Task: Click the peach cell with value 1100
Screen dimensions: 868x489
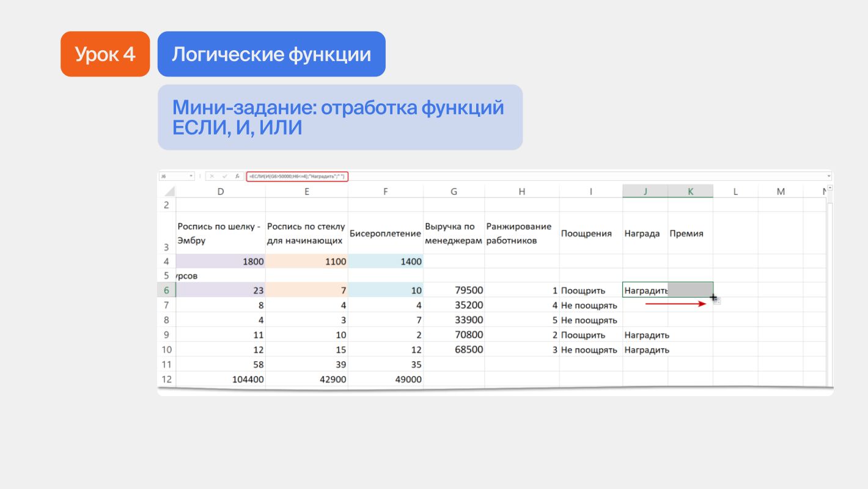Action: (x=306, y=262)
